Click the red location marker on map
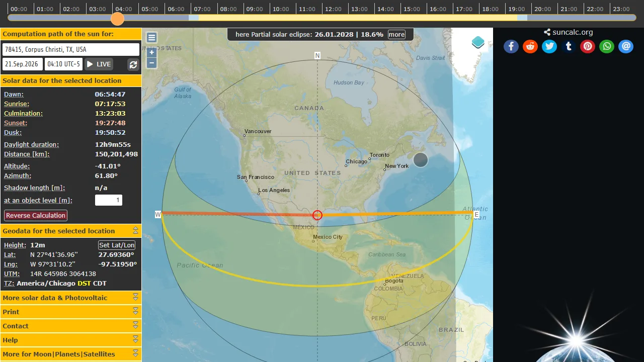 pos(317,215)
